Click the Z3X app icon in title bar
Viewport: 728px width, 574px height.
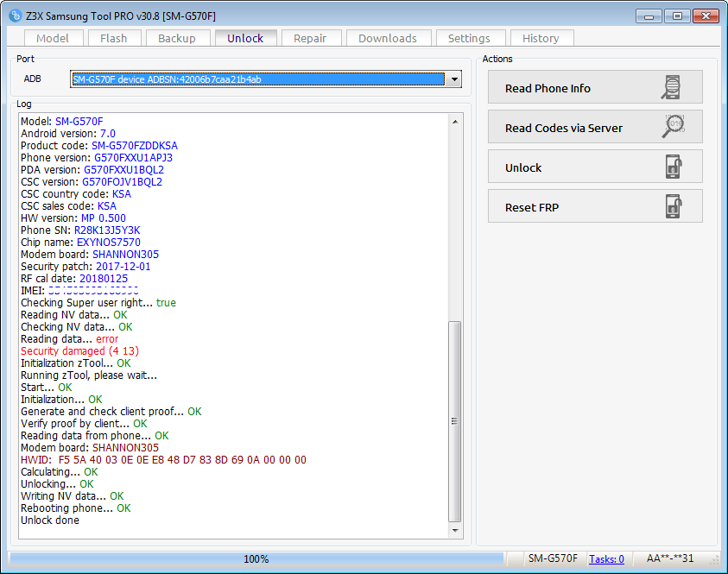pyautogui.click(x=15, y=16)
